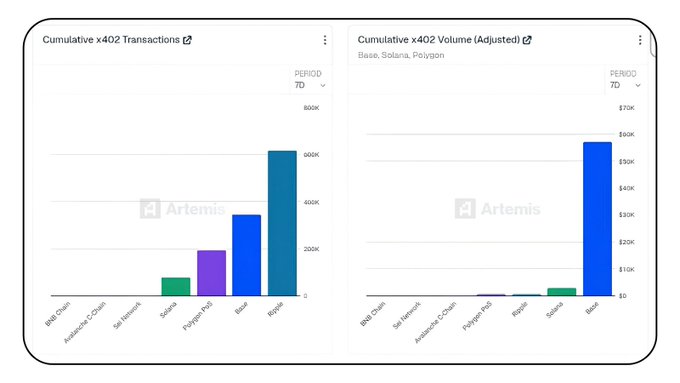Click the $70K y-axis value

pyautogui.click(x=627, y=108)
